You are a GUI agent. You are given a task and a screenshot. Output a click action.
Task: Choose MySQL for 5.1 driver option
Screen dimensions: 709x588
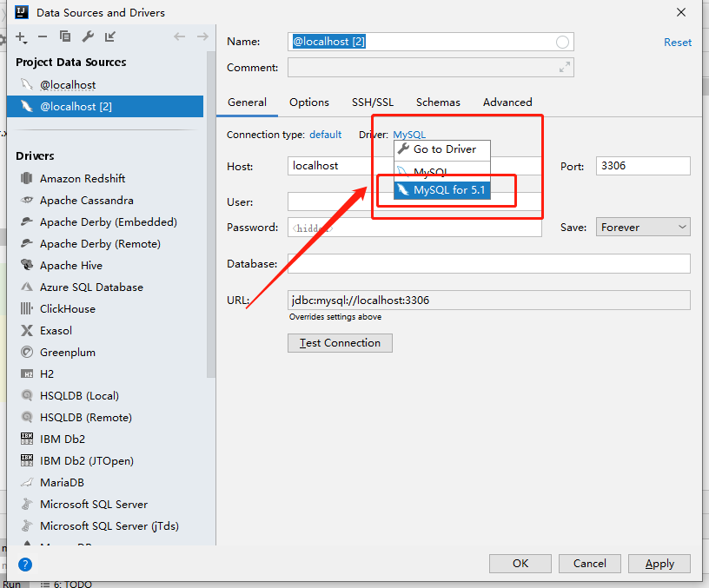tap(442, 190)
